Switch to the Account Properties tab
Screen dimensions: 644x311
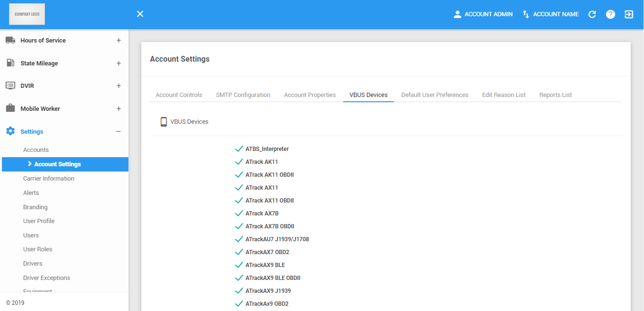click(310, 95)
